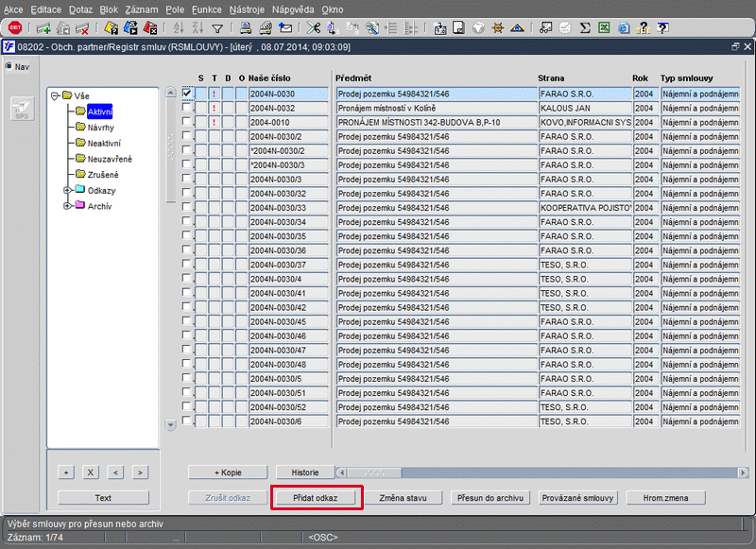Image resolution: width=756 pixels, height=549 pixels.
Task: Click the horizontal scrollbar right arrow
Action: point(744,472)
